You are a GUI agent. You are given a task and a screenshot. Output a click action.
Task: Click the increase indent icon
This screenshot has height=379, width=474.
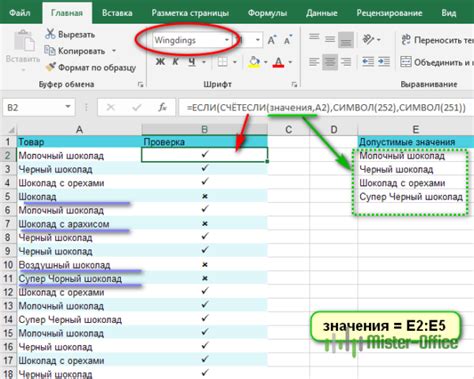[384, 62]
